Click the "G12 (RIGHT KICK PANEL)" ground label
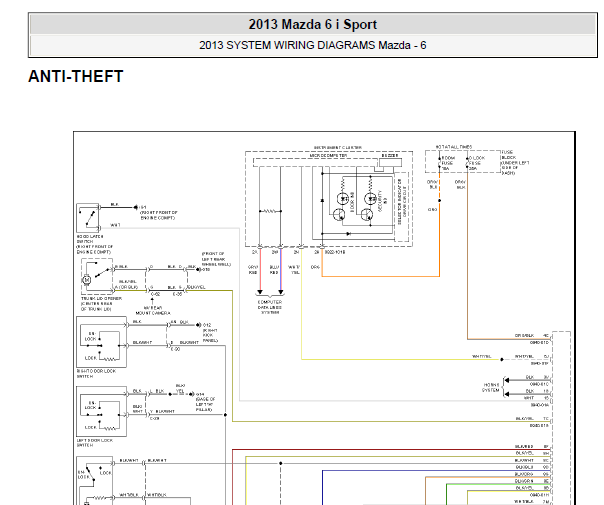Screen dimensions: 604x505 click(x=210, y=333)
